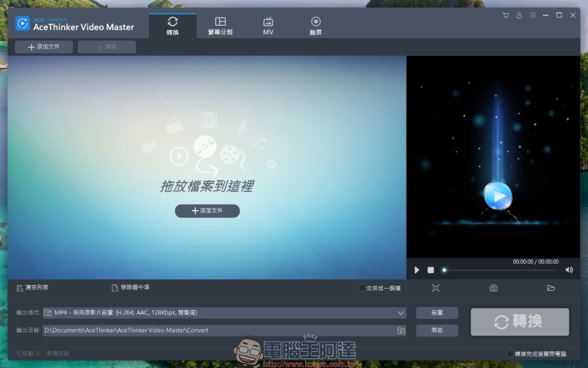Open the user account icon
Viewport: 588px width, 368px height.
tap(519, 15)
